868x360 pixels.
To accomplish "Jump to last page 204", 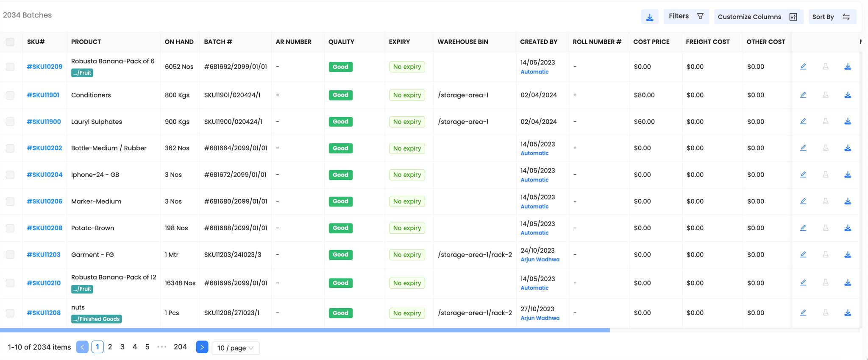I will point(180,347).
